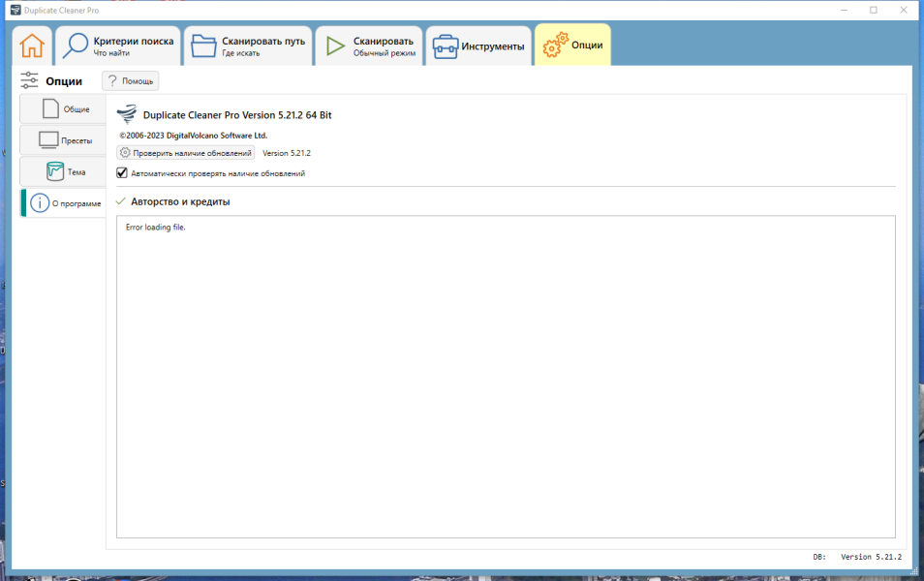Screen dimensions: 924x581
Task: Maximize the Duplicate Cleaner Pro window
Action: point(874,10)
